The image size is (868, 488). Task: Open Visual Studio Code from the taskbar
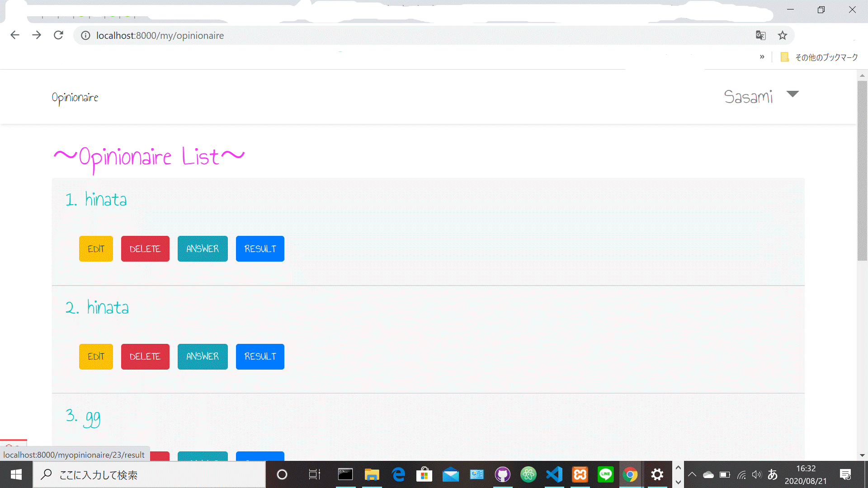[x=554, y=474]
